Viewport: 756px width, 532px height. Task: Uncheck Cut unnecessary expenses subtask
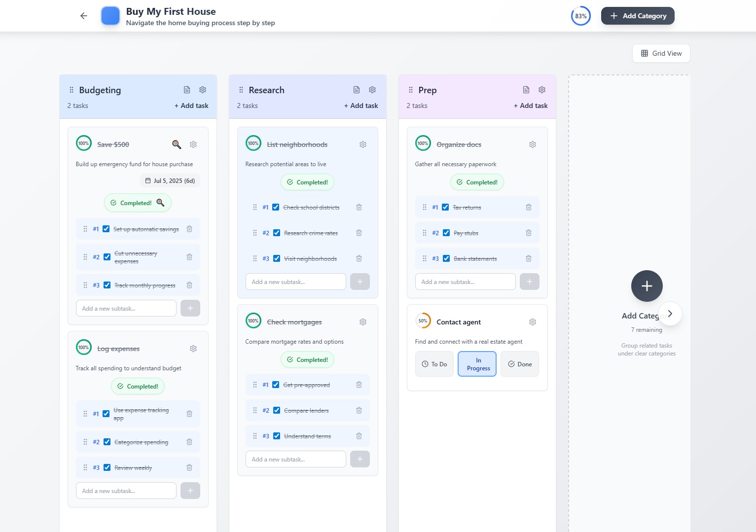(107, 257)
